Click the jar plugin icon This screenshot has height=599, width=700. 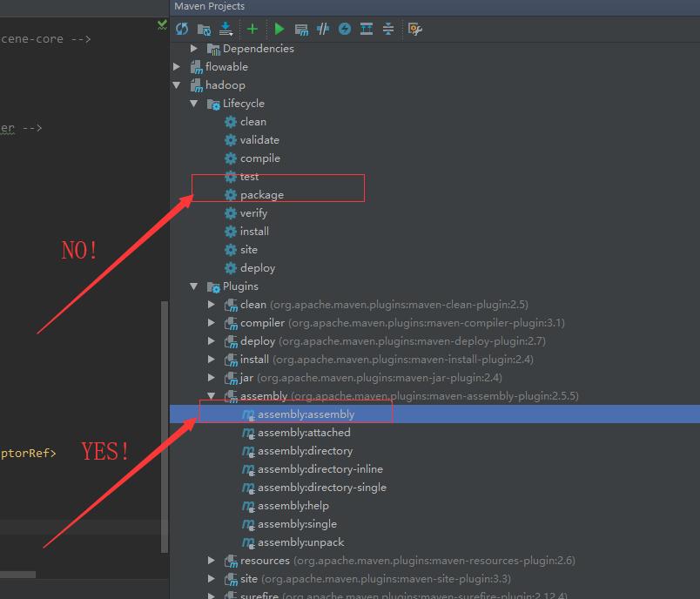[x=231, y=378]
